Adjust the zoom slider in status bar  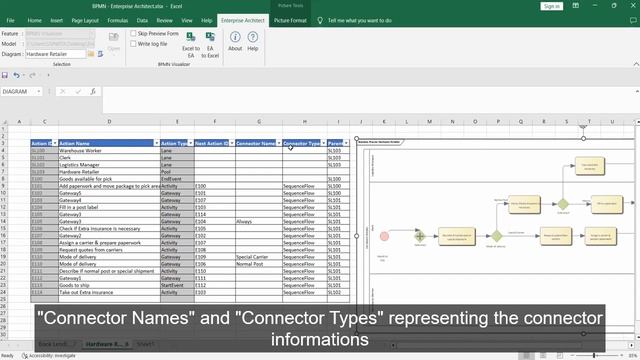[594, 356]
